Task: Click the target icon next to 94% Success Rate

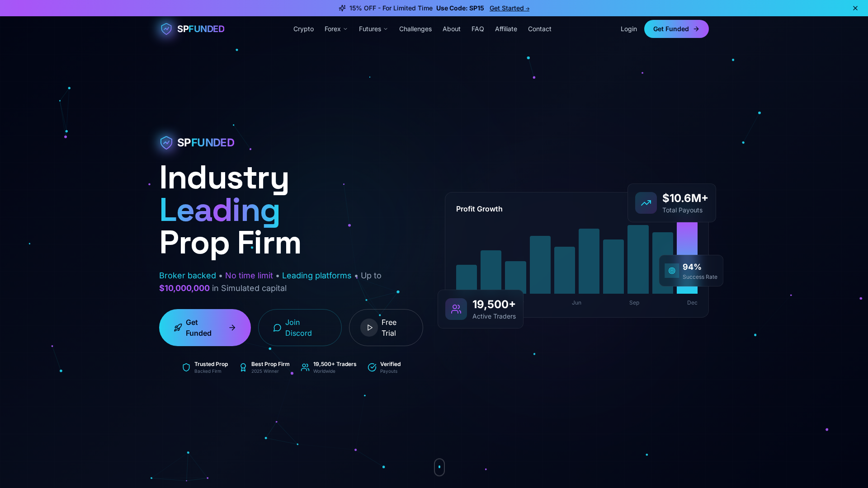Action: (671, 270)
